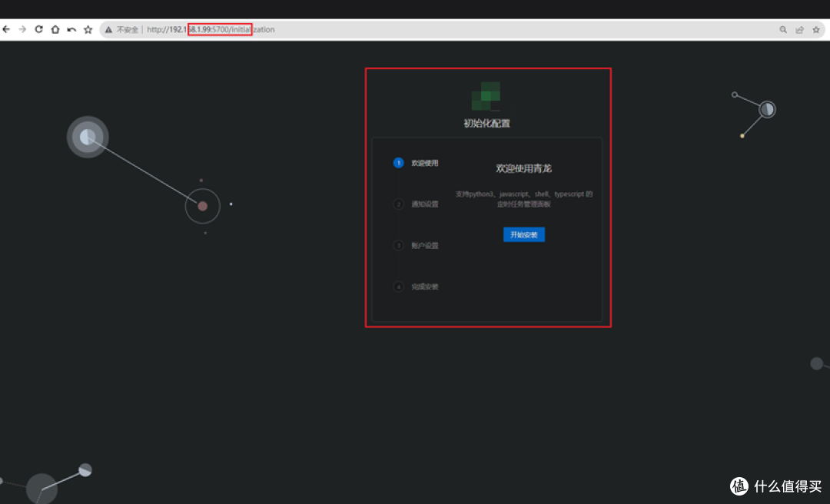Bookmark page with star at address bar end
The height and width of the screenshot is (504, 830).
tap(815, 30)
